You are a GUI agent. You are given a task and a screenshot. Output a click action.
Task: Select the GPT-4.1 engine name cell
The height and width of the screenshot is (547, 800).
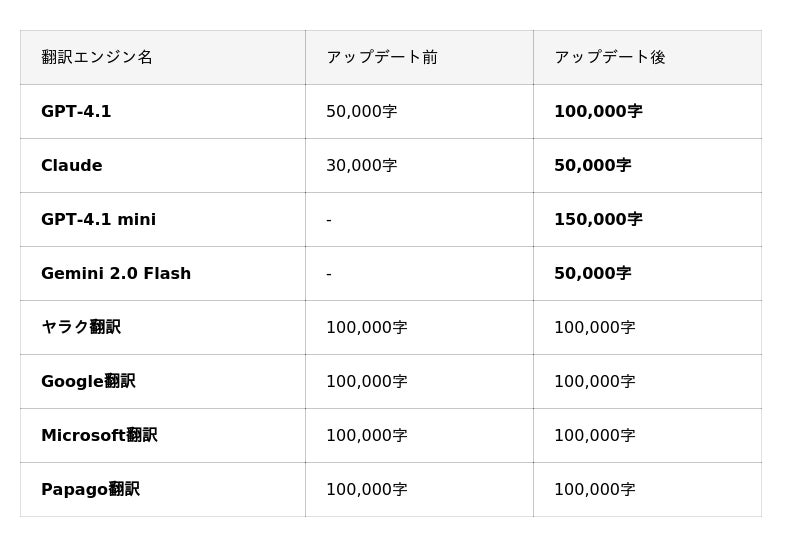point(76,112)
